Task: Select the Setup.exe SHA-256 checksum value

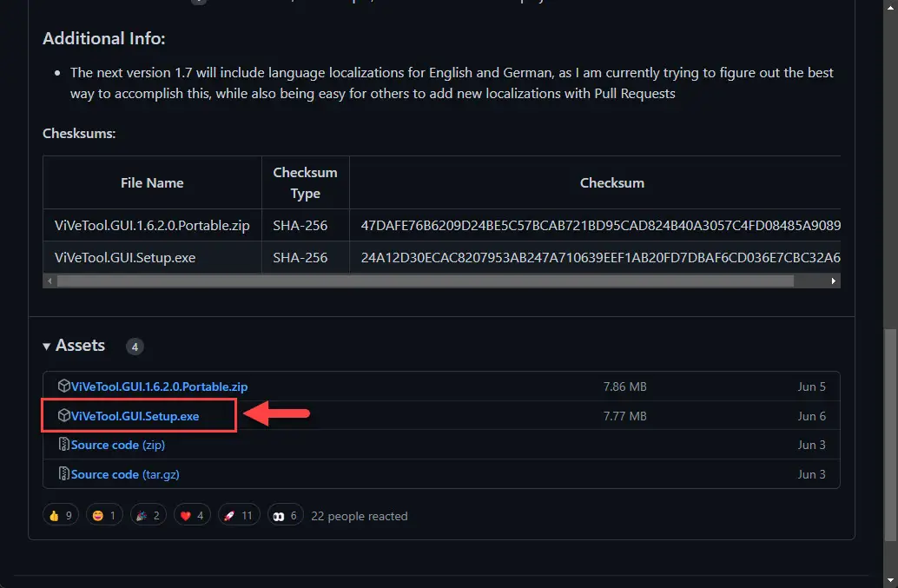Action: [601, 258]
